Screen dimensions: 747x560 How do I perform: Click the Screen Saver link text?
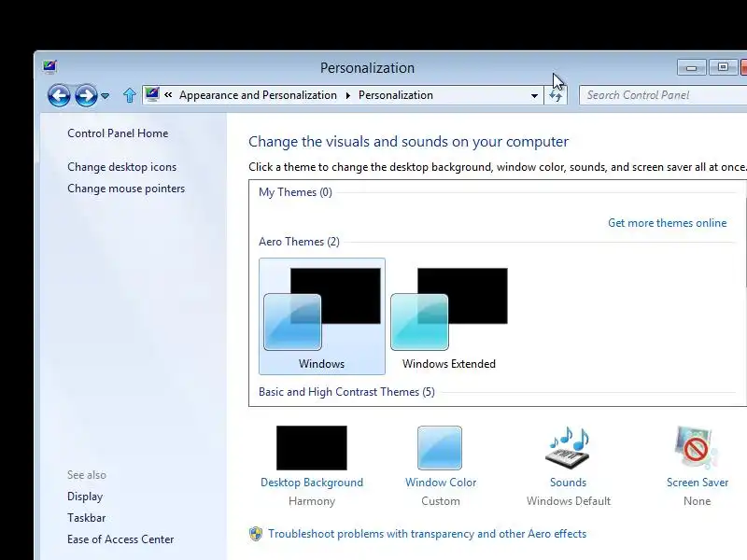[698, 483]
